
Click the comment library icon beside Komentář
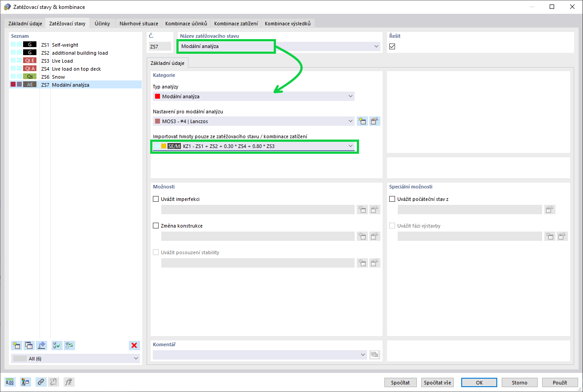375,355
